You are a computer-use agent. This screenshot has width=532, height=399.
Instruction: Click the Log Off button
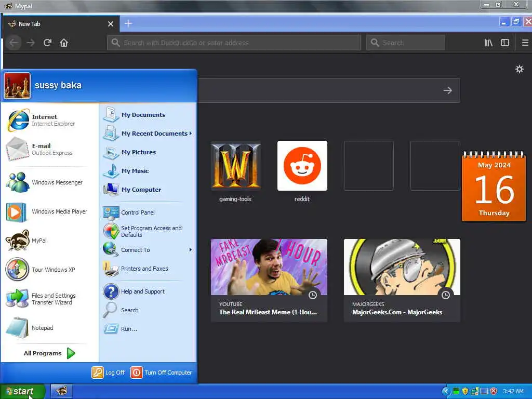[x=108, y=372]
